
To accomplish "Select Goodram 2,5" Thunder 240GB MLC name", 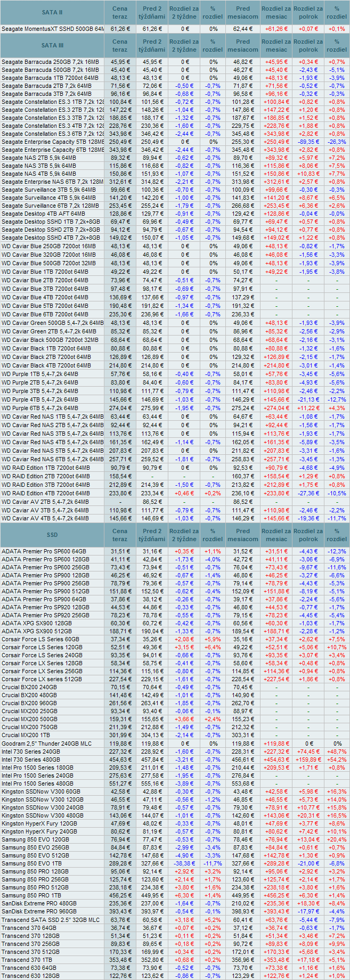I will 46,744.
